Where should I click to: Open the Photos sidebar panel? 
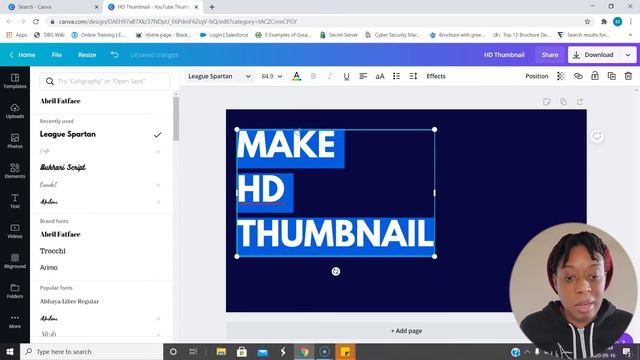tap(15, 141)
